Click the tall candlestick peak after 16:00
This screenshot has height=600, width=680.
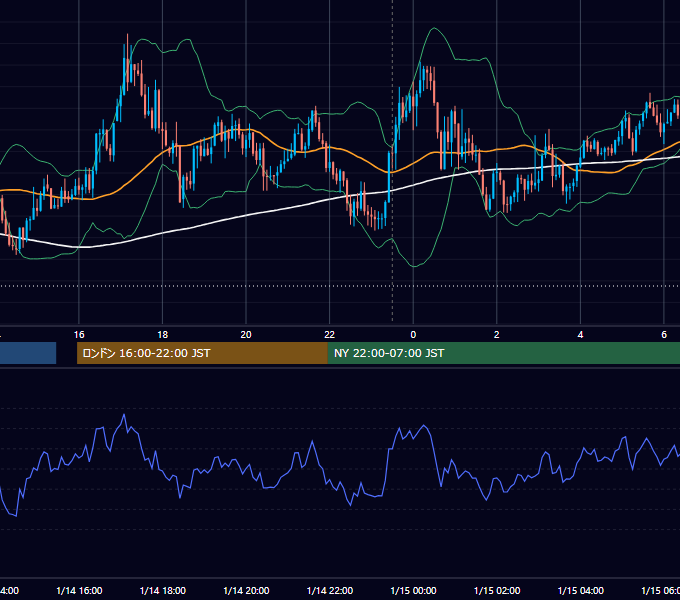click(x=128, y=61)
